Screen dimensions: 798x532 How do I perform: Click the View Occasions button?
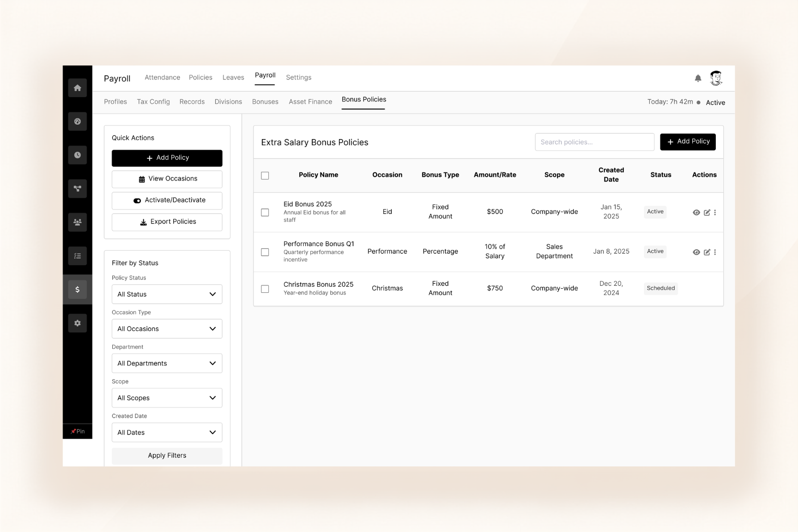pyautogui.click(x=167, y=179)
